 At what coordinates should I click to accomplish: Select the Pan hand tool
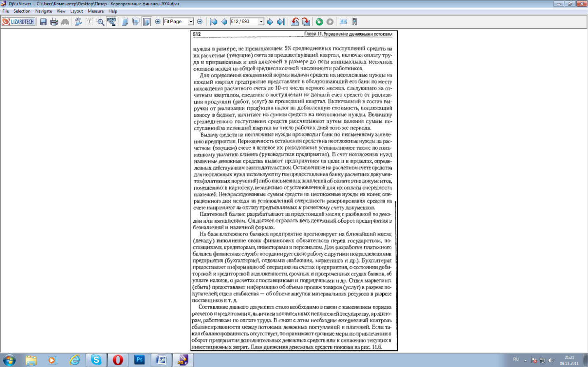pos(78,22)
